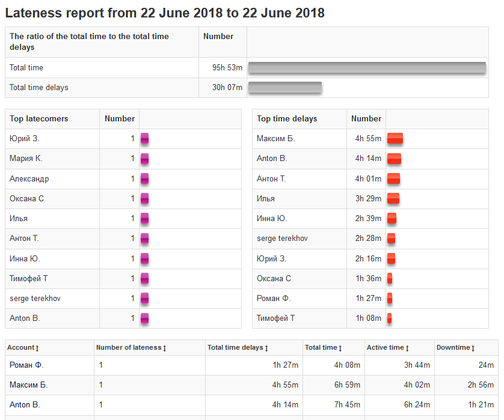Click the gray Total time delays bar
Image resolution: width=504 pixels, height=420 pixels.
pyautogui.click(x=285, y=88)
